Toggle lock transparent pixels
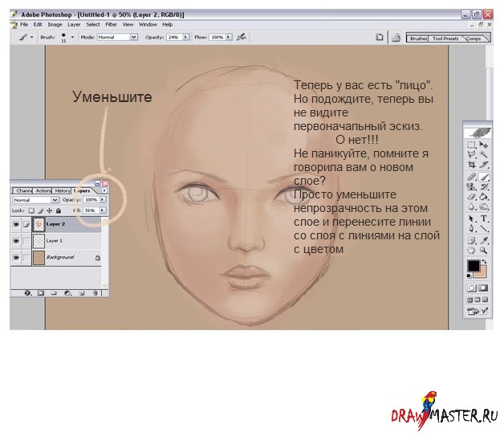The image size is (504, 437). point(31,210)
